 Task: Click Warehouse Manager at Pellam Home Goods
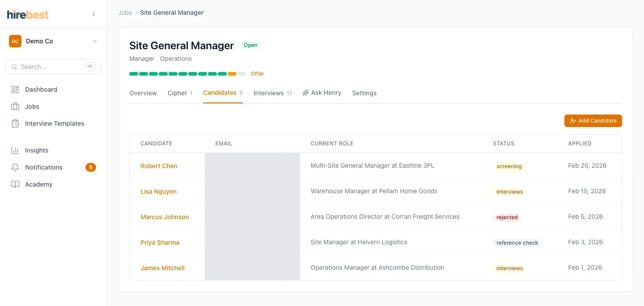[374, 191]
